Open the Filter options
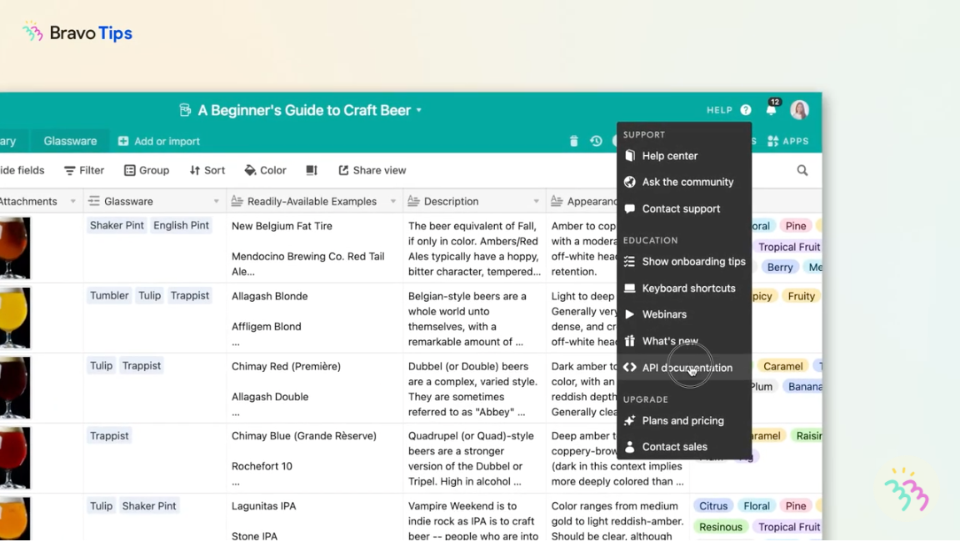The width and height of the screenshot is (980, 547). click(83, 170)
